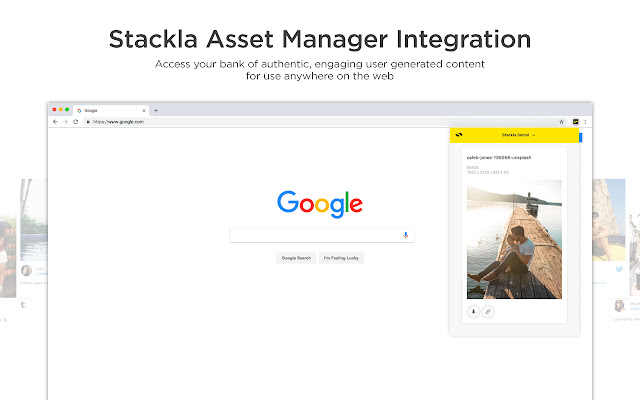
Task: Click the padlock icon in address bar
Action: pos(88,122)
